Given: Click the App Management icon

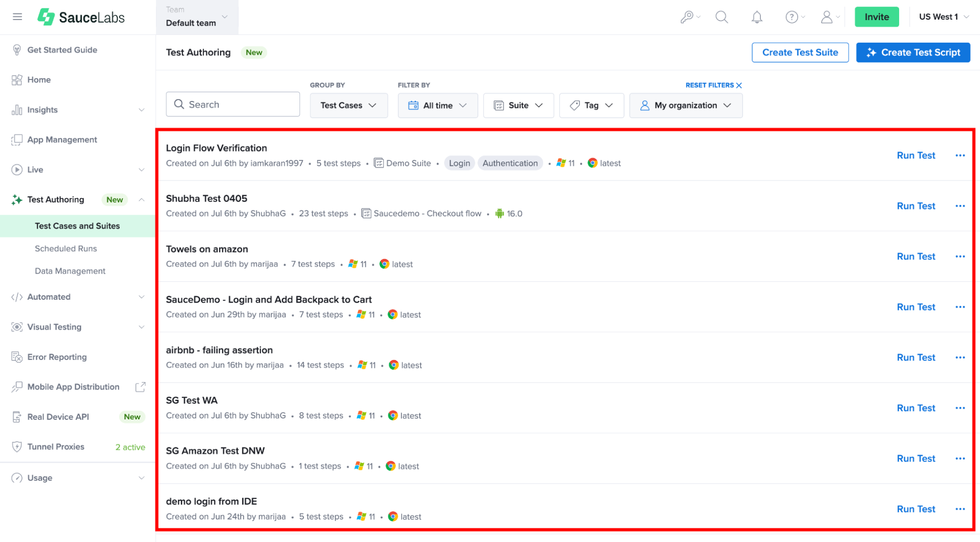Looking at the screenshot, I should pos(17,140).
